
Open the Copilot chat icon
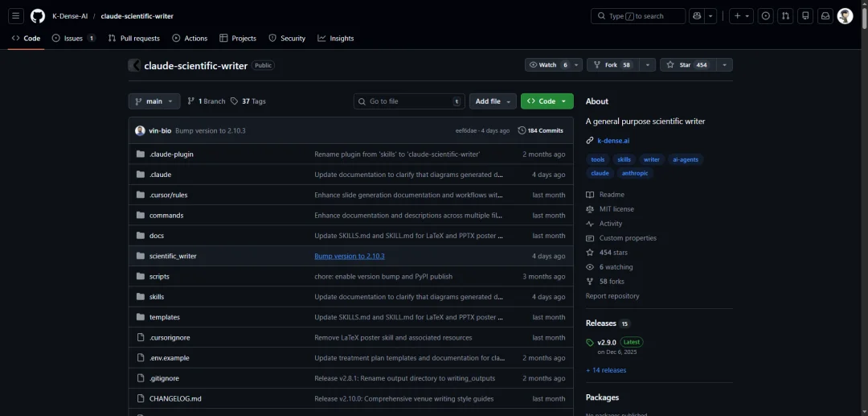(696, 16)
